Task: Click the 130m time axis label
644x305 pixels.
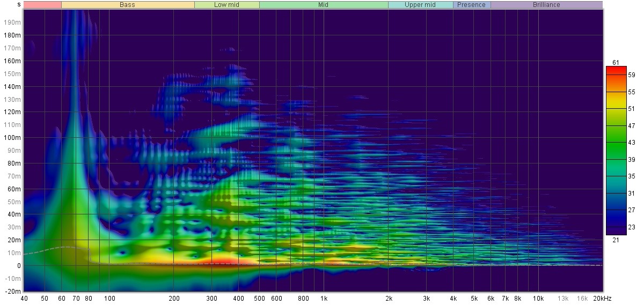Action: (13, 99)
